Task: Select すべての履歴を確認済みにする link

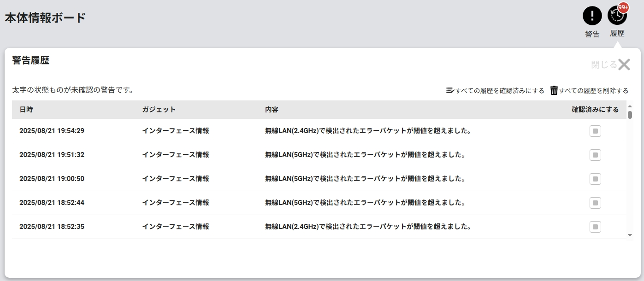Action: (500, 91)
